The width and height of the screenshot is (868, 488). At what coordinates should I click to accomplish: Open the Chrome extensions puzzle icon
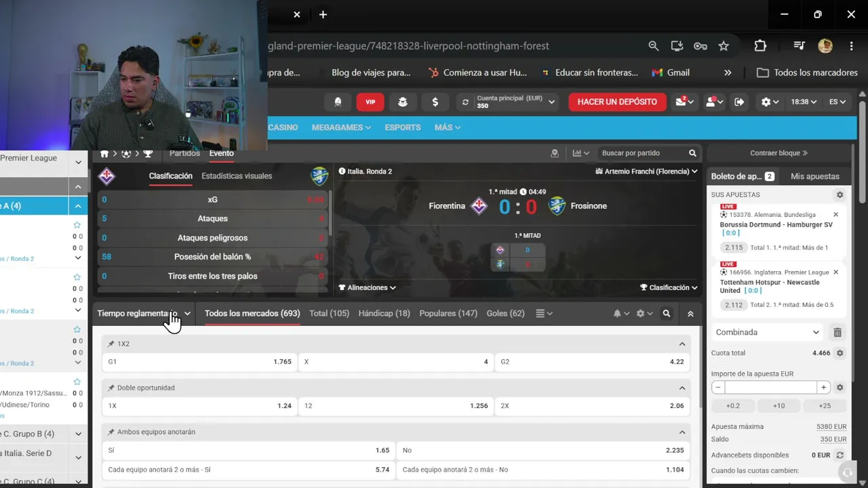760,46
